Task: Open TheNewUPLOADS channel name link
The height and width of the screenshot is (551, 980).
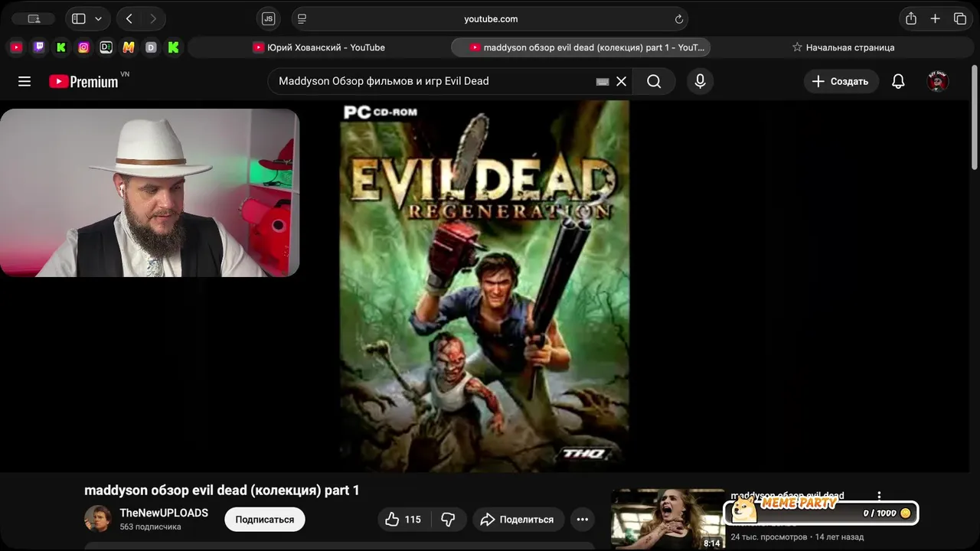Action: pyautogui.click(x=164, y=513)
